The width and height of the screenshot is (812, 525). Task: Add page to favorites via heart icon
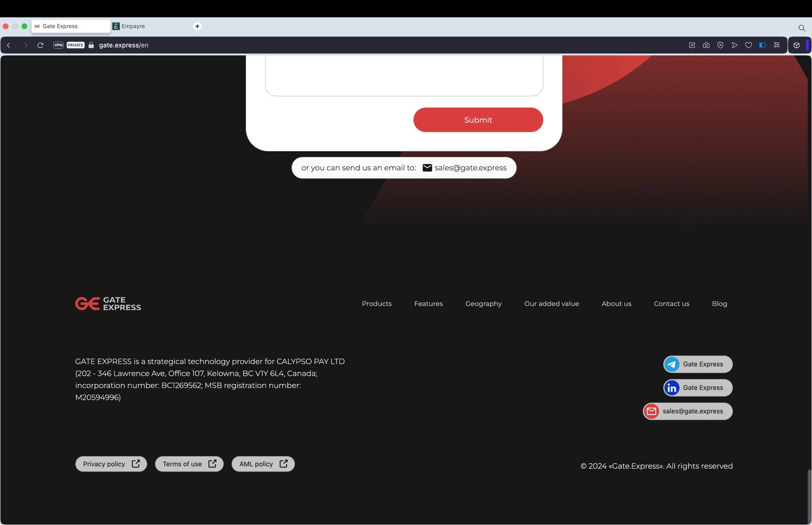748,45
